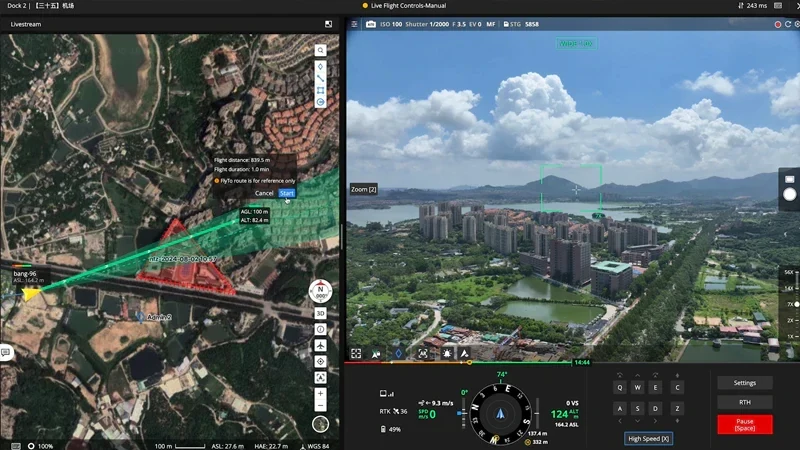Toggle the camera spotlight beacon icon
Screen dimensions: 800x450
(x=447, y=353)
